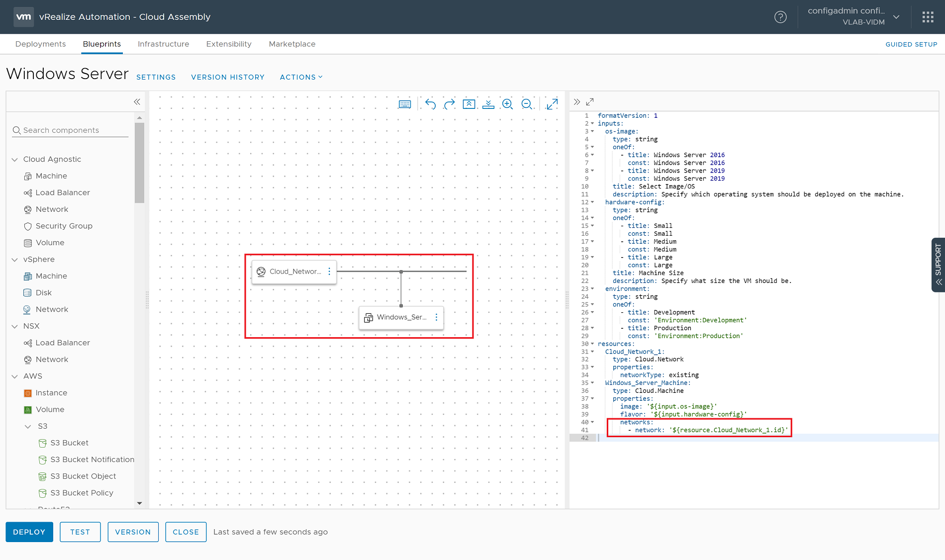Screen dimensions: 945x560
Task: Expand the canvas to fullscreen view
Action: click(552, 104)
